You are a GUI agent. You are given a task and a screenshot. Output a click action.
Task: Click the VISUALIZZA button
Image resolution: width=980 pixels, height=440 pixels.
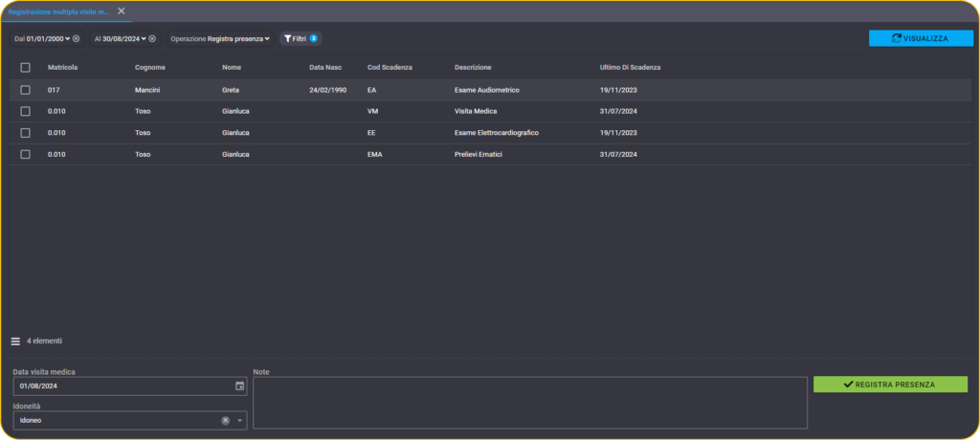pyautogui.click(x=921, y=38)
